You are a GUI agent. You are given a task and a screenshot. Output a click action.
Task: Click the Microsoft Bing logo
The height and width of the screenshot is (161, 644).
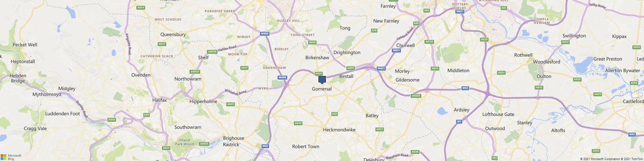tap(11, 157)
